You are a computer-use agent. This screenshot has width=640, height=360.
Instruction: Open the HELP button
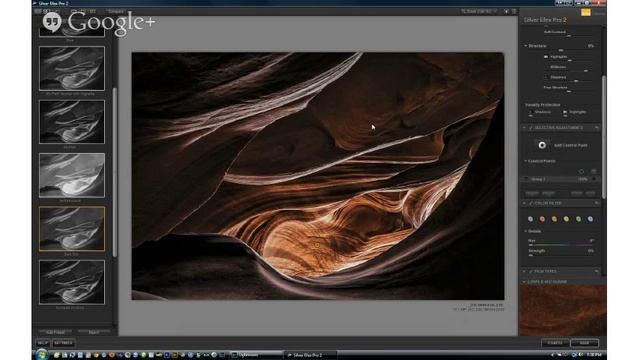pos(43,343)
